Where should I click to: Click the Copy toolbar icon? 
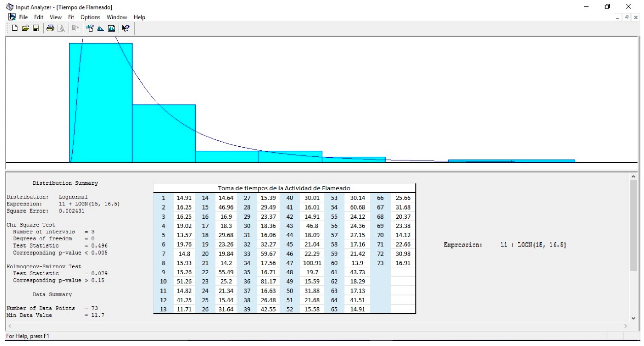[75, 28]
